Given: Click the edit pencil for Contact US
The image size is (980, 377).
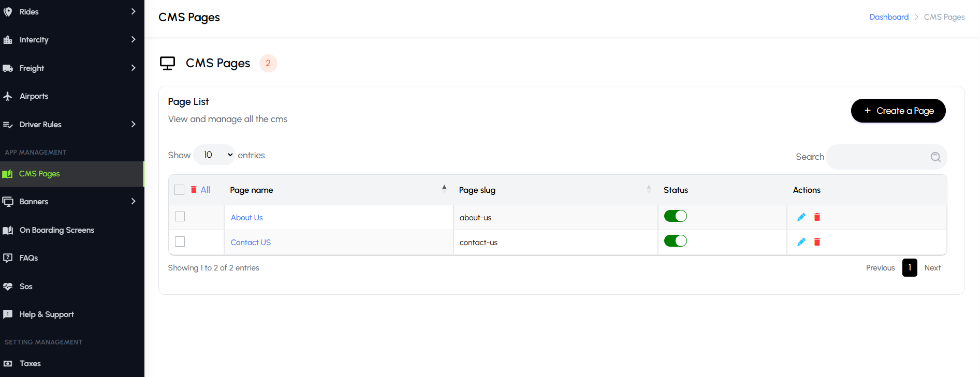Looking at the screenshot, I should point(801,242).
